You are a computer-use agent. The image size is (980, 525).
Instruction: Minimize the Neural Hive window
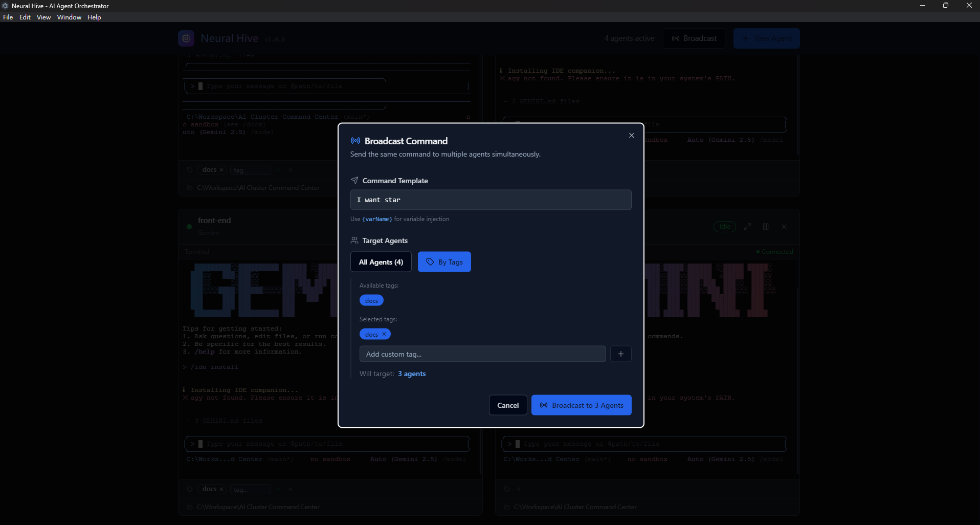923,6
